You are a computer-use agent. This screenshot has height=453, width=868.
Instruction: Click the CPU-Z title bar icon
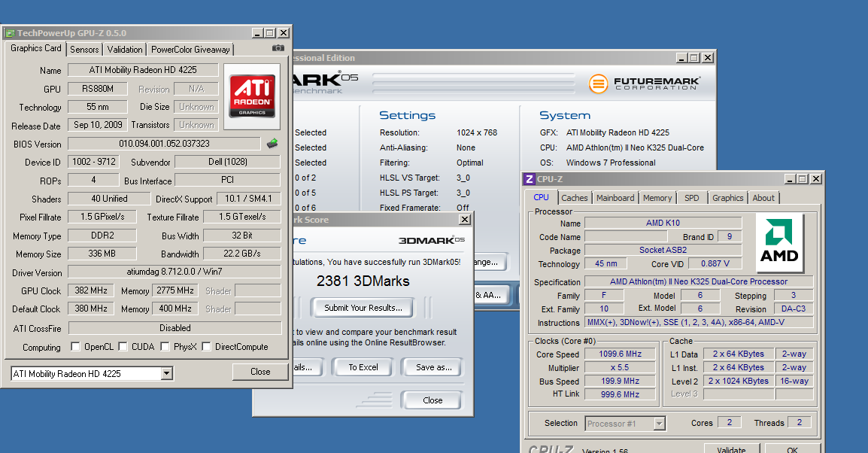(x=530, y=179)
